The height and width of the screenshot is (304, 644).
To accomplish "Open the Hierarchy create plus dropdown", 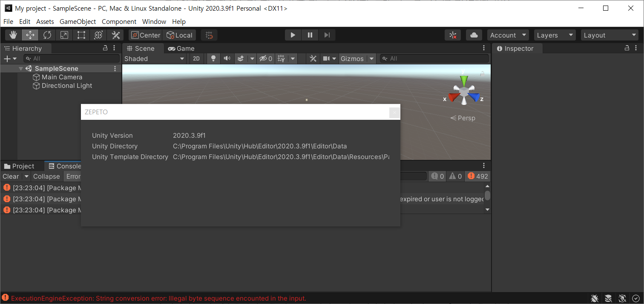I will pyautogui.click(x=10, y=58).
